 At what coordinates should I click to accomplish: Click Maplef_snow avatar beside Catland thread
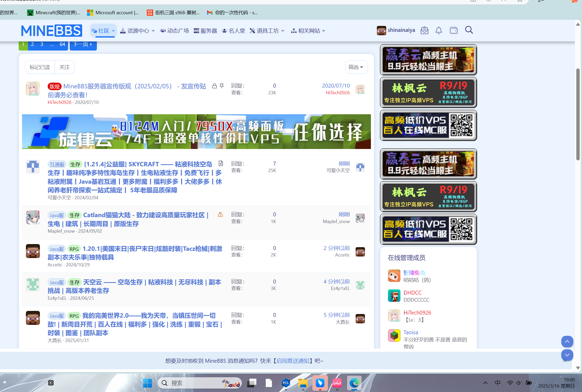coord(33,217)
